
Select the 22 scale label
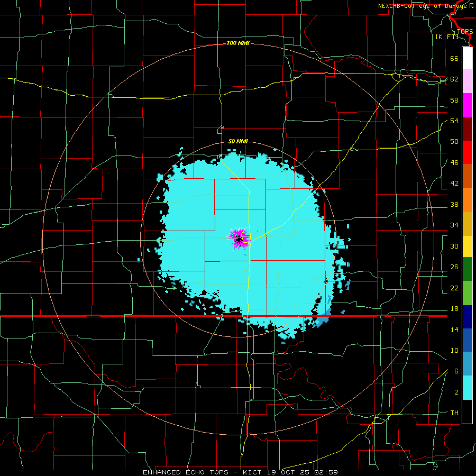click(454, 288)
